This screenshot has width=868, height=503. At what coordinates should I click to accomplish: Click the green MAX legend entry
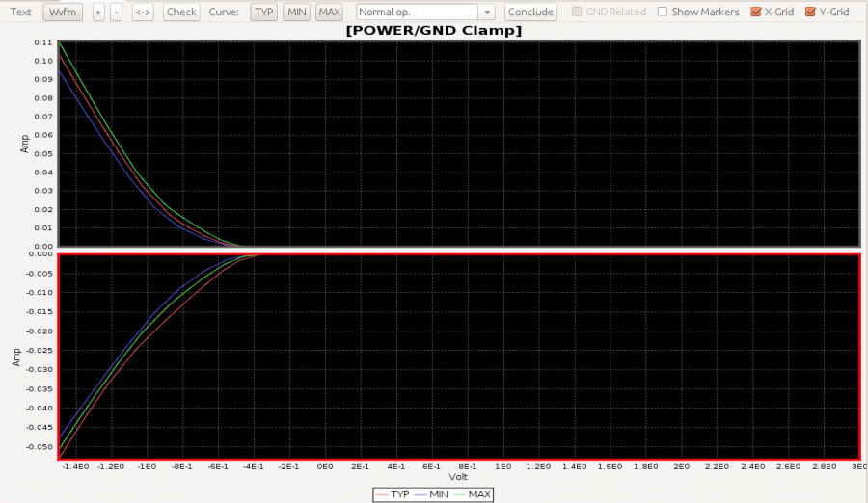(474, 493)
